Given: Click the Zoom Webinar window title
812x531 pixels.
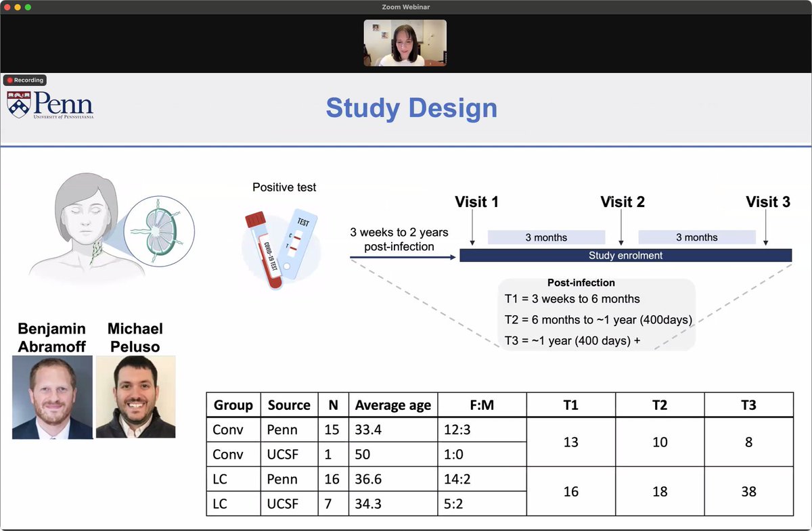Looking at the screenshot, I should 406,7.
